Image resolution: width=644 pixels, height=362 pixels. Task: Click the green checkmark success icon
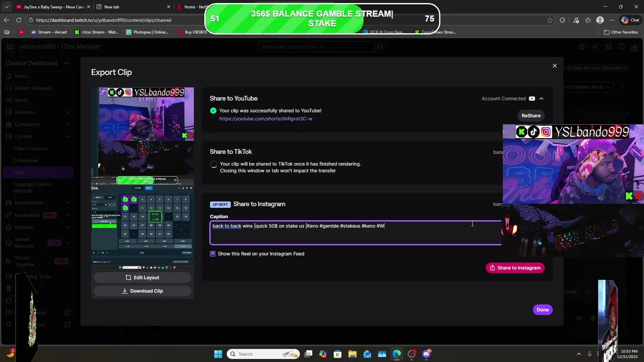pyautogui.click(x=213, y=111)
